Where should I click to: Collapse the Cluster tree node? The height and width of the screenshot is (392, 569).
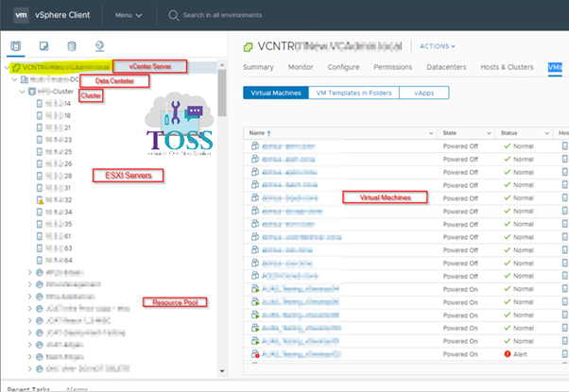[22, 92]
